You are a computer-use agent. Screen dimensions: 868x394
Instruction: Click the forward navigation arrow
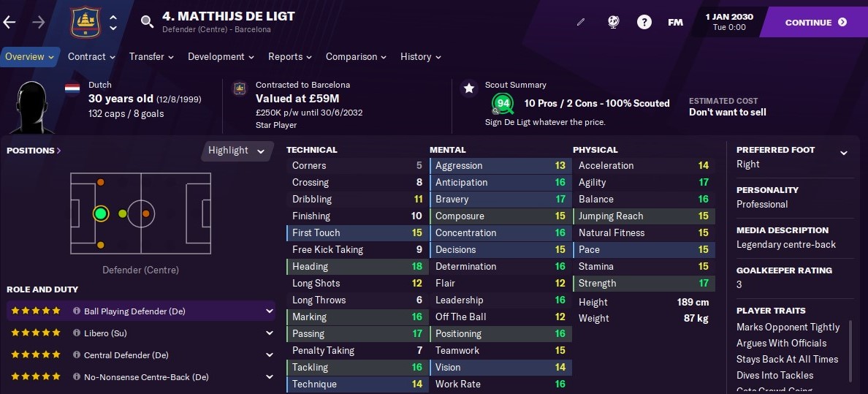38,22
